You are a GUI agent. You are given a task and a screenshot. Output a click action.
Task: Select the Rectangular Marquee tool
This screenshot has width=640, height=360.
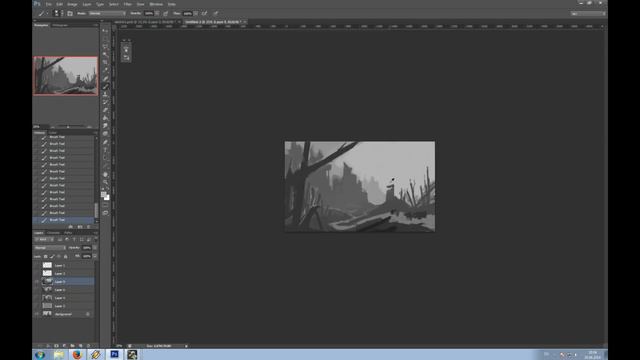105,39
